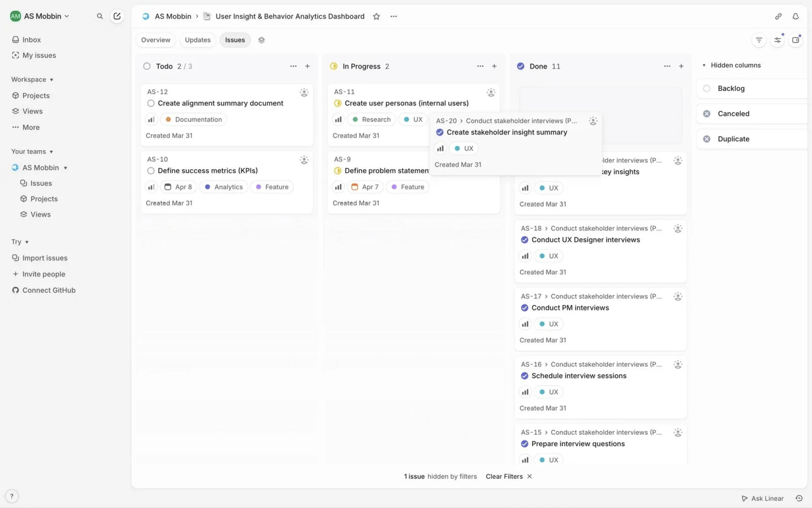
Task: Add new issue to In Progress column
Action: coord(494,66)
